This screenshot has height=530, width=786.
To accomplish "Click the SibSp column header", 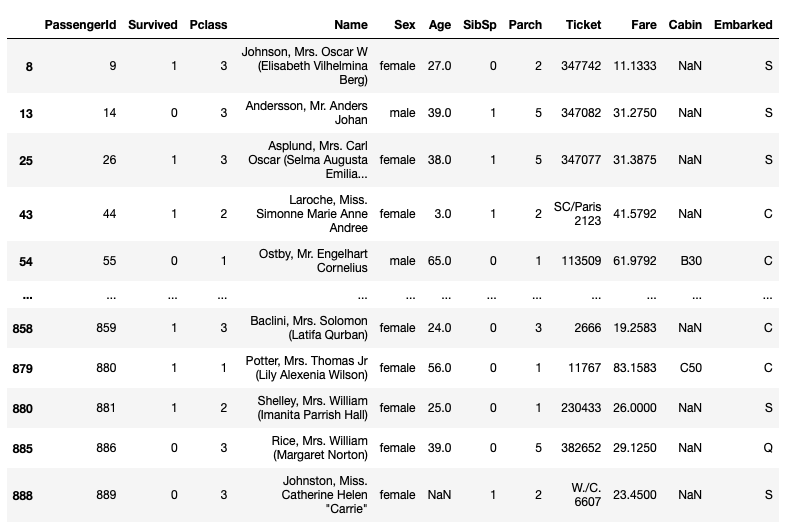I will click(x=480, y=25).
